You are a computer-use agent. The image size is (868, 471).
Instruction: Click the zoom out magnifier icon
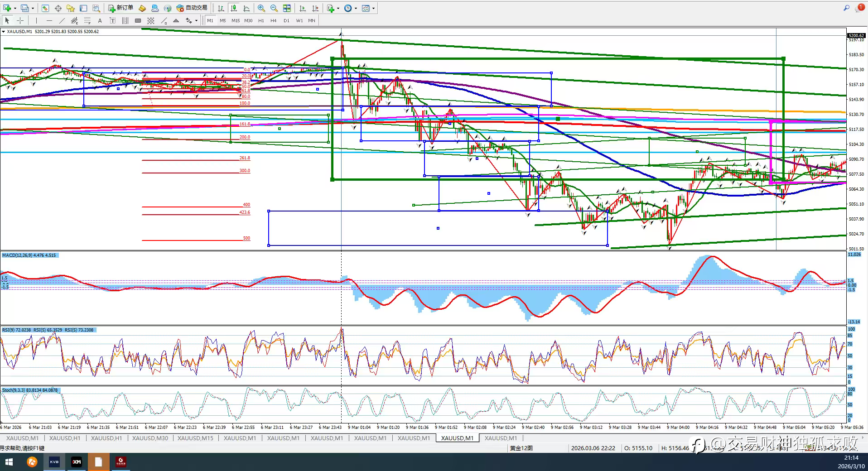click(x=274, y=8)
